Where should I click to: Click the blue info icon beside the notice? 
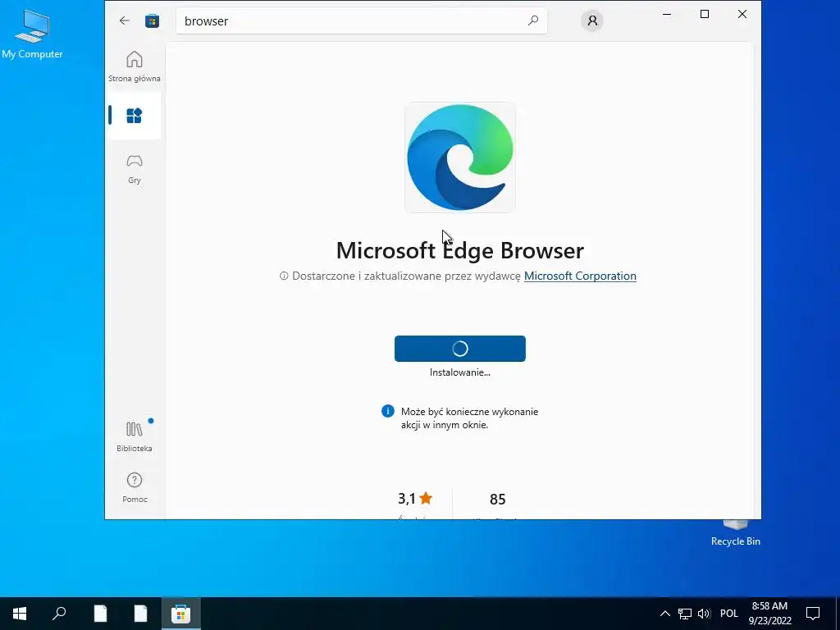(388, 411)
